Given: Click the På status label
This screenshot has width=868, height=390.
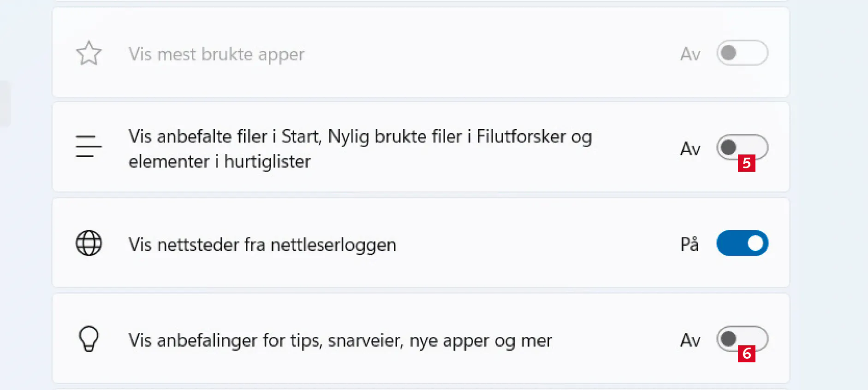Looking at the screenshot, I should pos(689,244).
